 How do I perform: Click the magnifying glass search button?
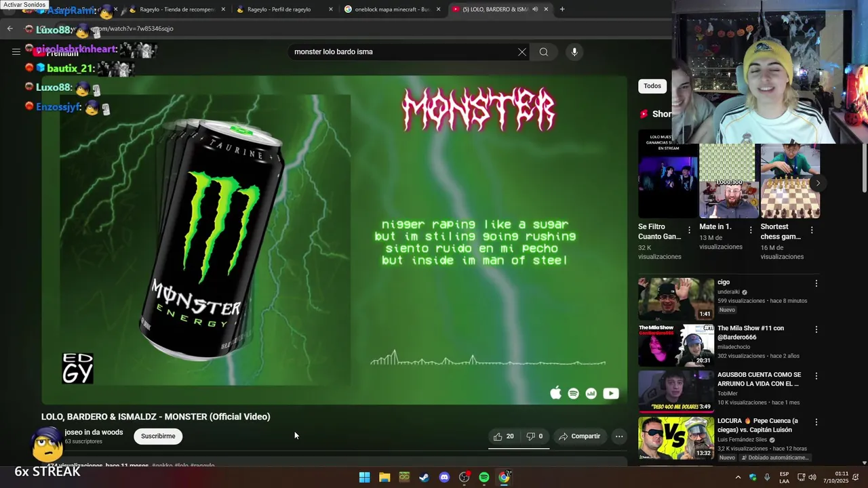pyautogui.click(x=544, y=52)
